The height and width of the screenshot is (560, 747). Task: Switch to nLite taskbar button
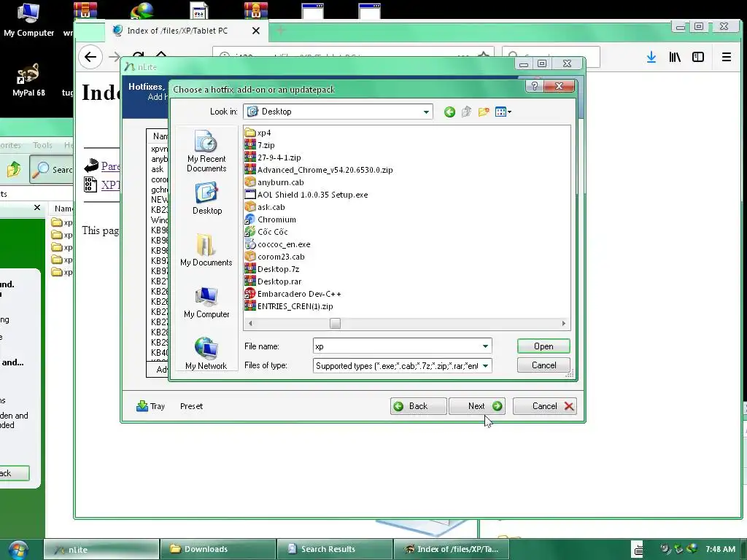101,549
